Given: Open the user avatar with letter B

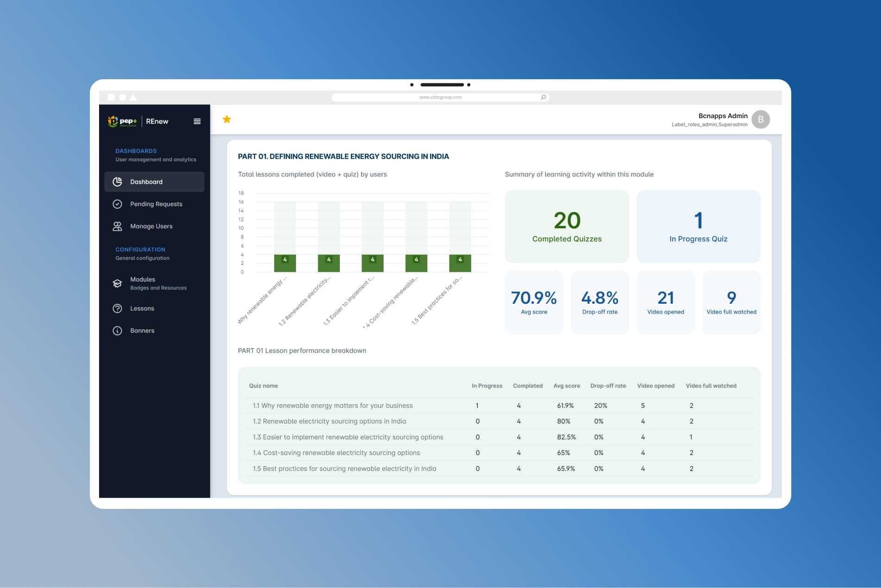Looking at the screenshot, I should tap(760, 119).
